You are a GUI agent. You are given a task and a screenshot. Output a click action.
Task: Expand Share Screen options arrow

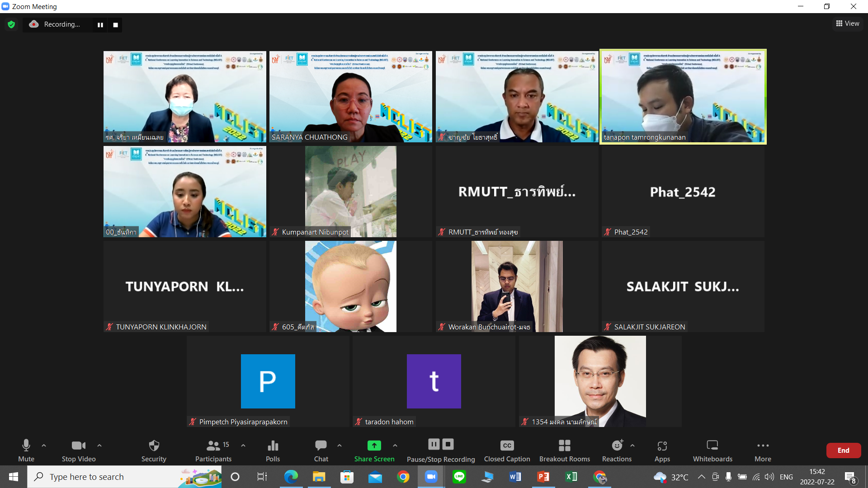pyautogui.click(x=395, y=446)
